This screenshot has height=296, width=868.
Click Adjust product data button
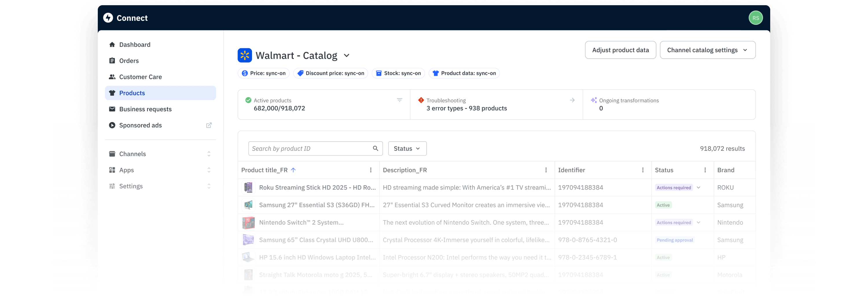pos(620,50)
